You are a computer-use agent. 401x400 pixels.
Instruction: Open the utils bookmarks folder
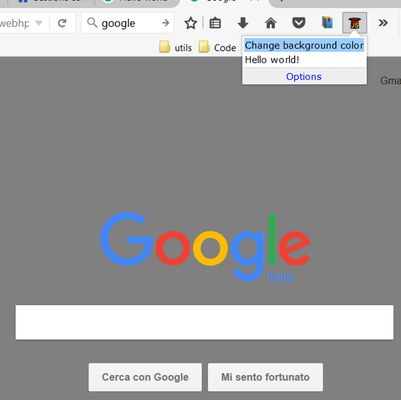176,47
